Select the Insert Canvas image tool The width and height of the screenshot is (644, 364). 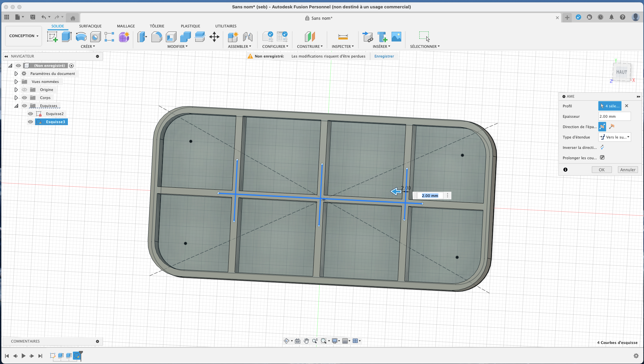tap(396, 36)
